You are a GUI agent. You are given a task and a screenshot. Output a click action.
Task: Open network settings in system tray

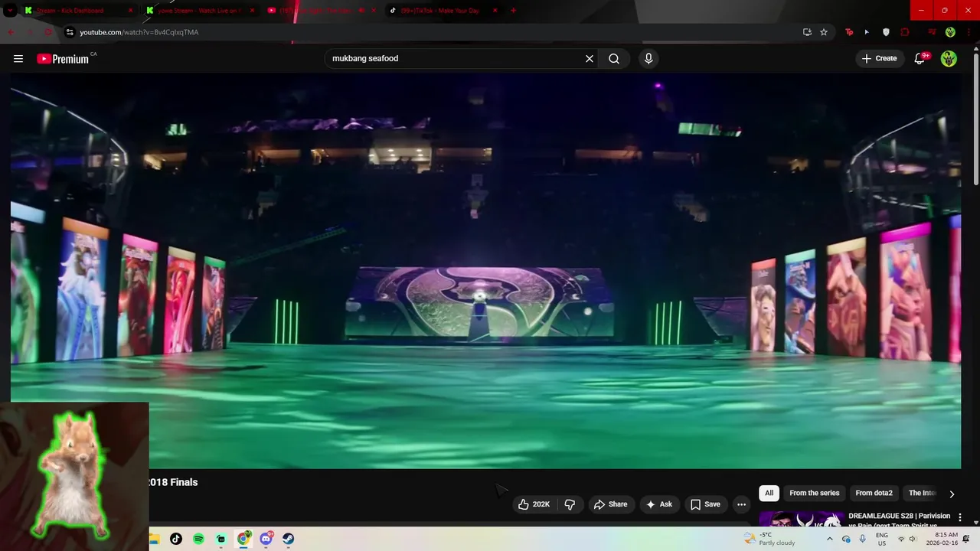tap(901, 539)
